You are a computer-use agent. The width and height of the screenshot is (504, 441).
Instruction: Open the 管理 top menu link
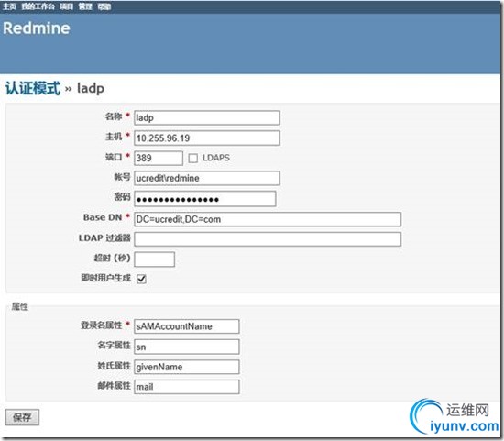pyautogui.click(x=85, y=6)
